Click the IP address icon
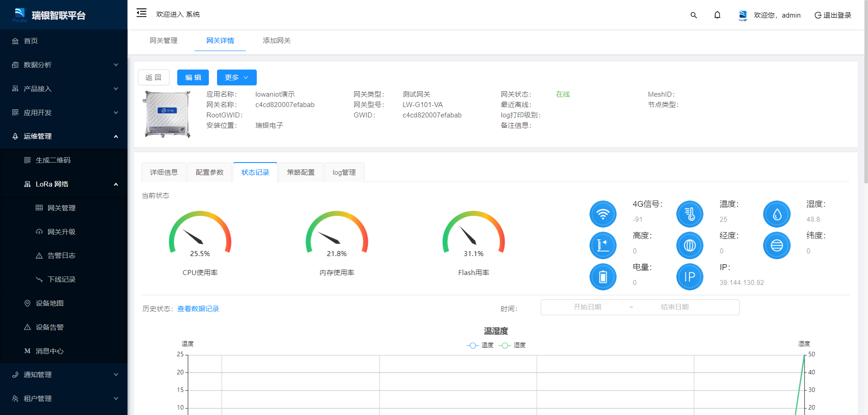Viewport: 868px width, 415px height. pos(689,277)
